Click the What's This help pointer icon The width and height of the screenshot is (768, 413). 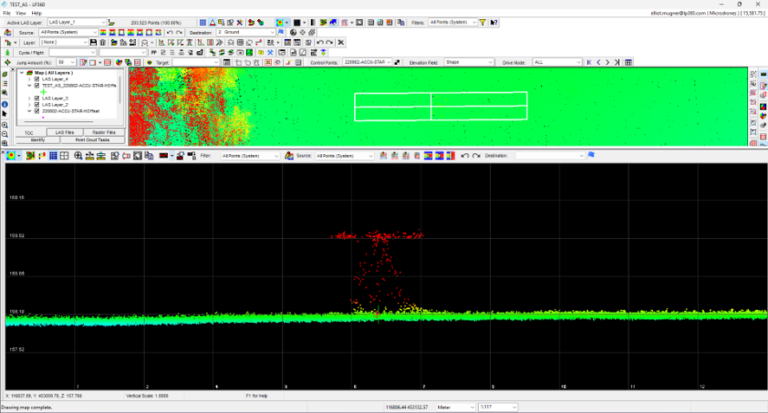click(494, 23)
